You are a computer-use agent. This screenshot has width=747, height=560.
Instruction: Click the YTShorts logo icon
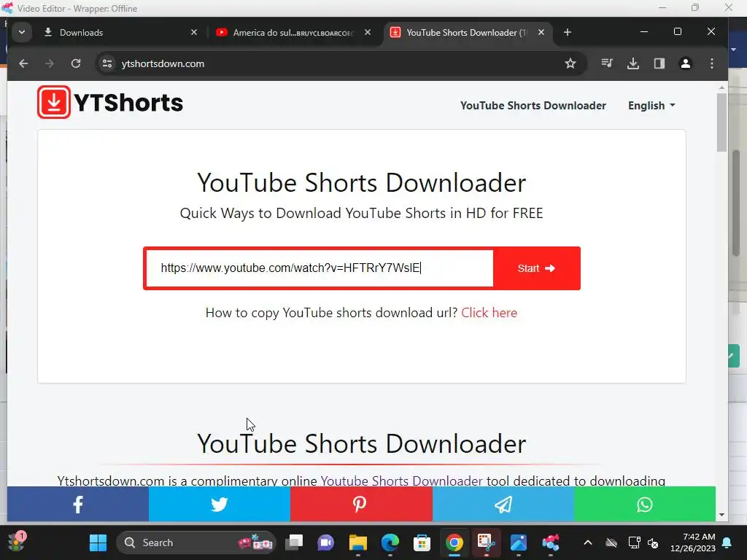[54, 102]
